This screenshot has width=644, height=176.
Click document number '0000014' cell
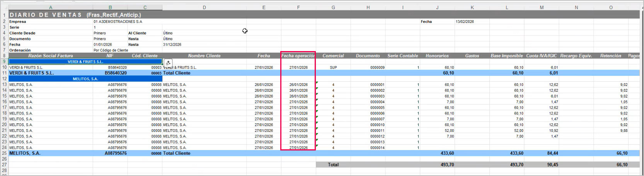368,148
